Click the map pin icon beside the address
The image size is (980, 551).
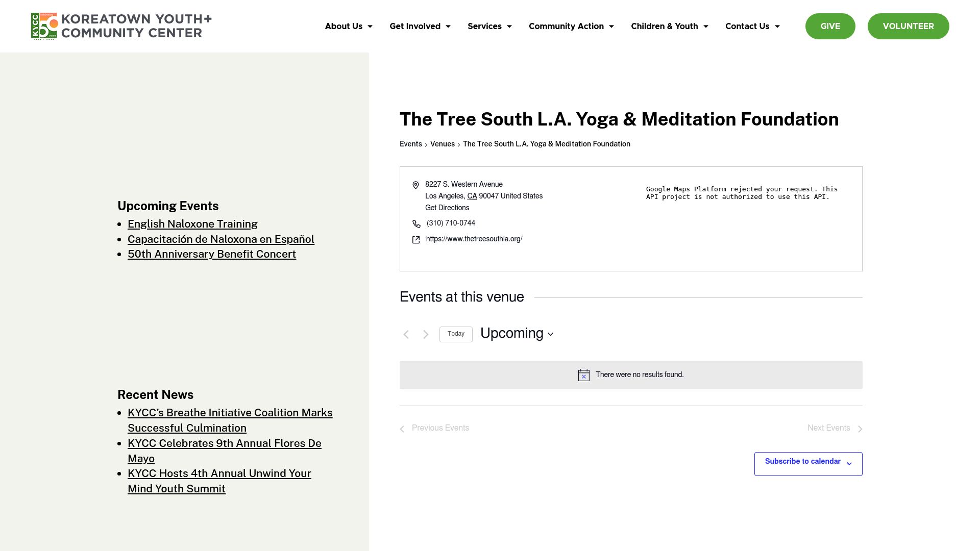tap(416, 185)
